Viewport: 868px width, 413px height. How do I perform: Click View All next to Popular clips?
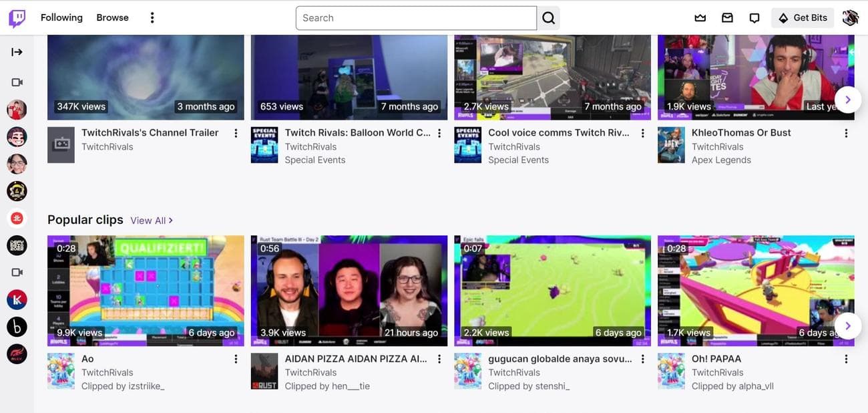pos(152,221)
